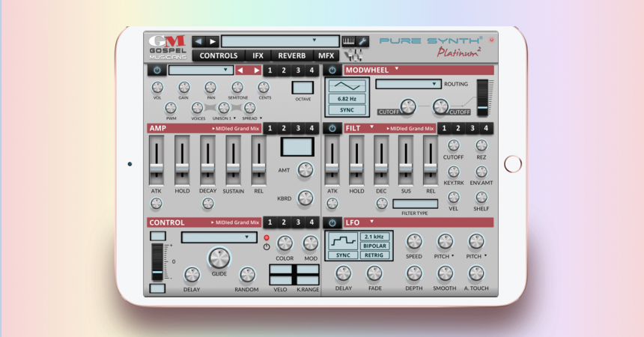Open the CONTROL section dropdown field

[219, 237]
